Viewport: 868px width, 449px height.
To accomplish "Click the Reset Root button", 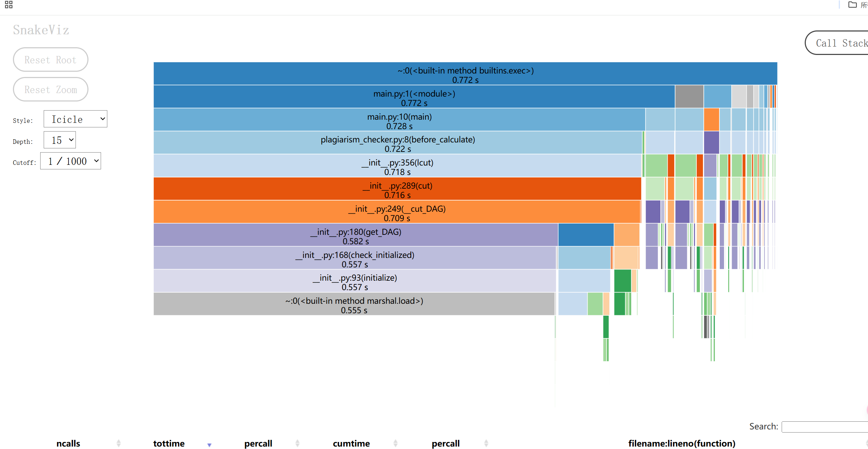I will coord(50,60).
